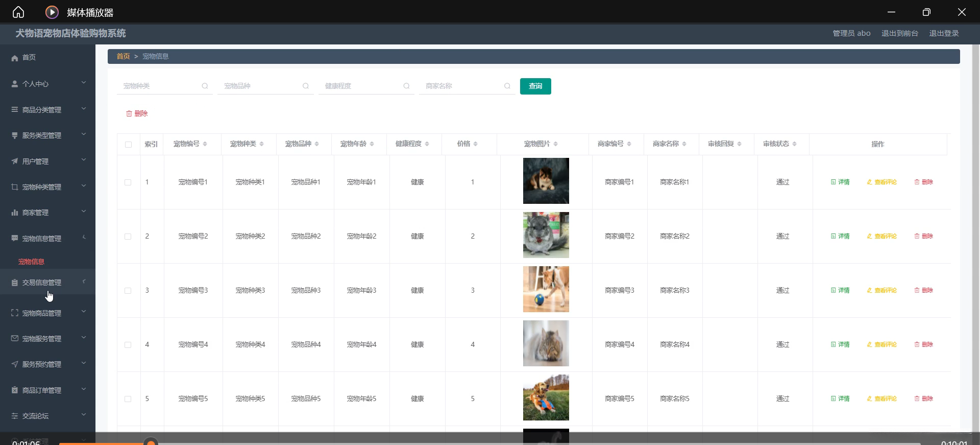Select the 宠物信息 submenu item
Viewport: 980px width, 445px height.
pos(31,262)
